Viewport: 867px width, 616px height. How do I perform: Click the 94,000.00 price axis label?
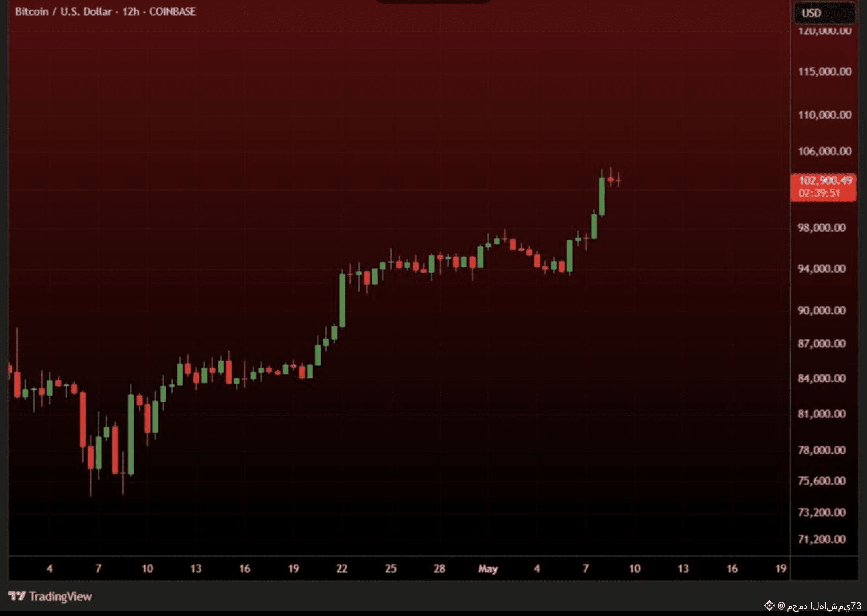(x=822, y=269)
